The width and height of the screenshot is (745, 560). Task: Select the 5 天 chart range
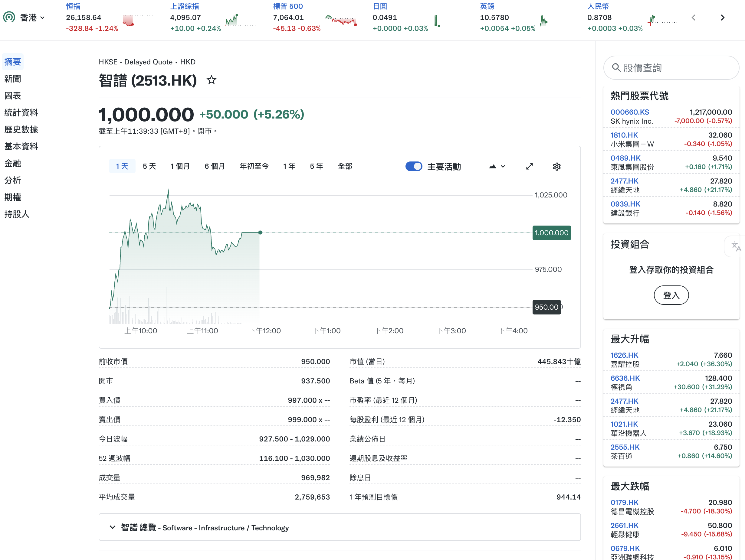tap(149, 166)
